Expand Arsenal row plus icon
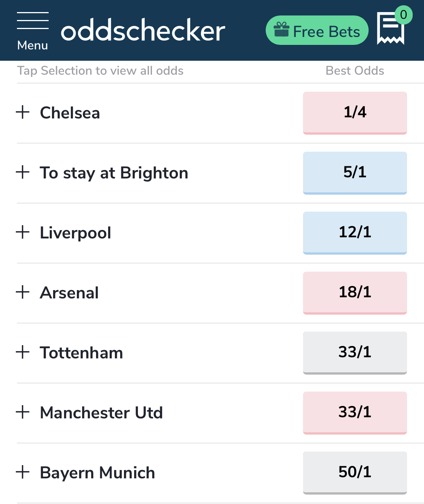 [x=23, y=292]
